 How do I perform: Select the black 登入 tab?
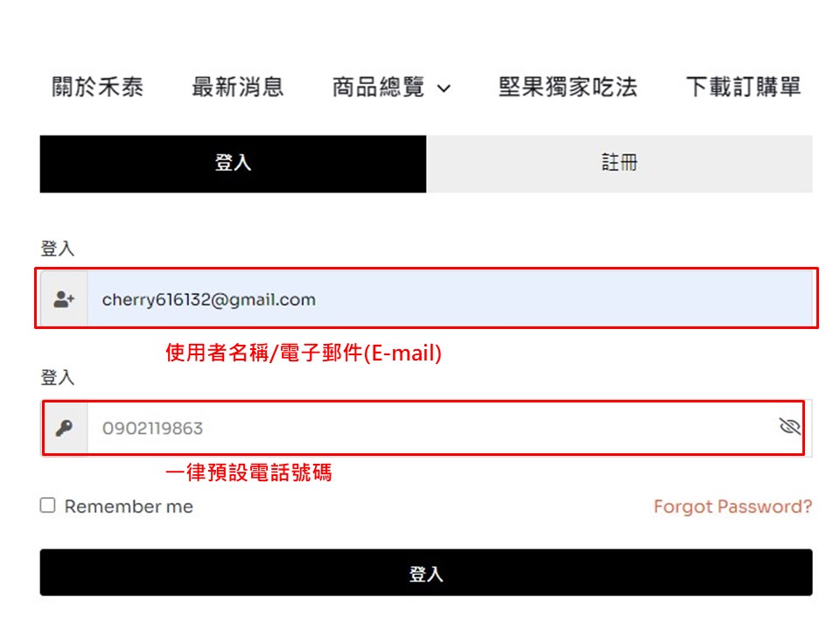[x=233, y=164]
